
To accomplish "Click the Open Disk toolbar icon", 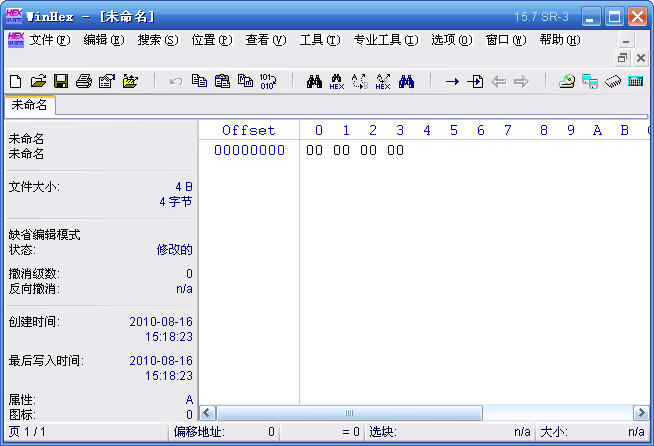I will [x=567, y=82].
